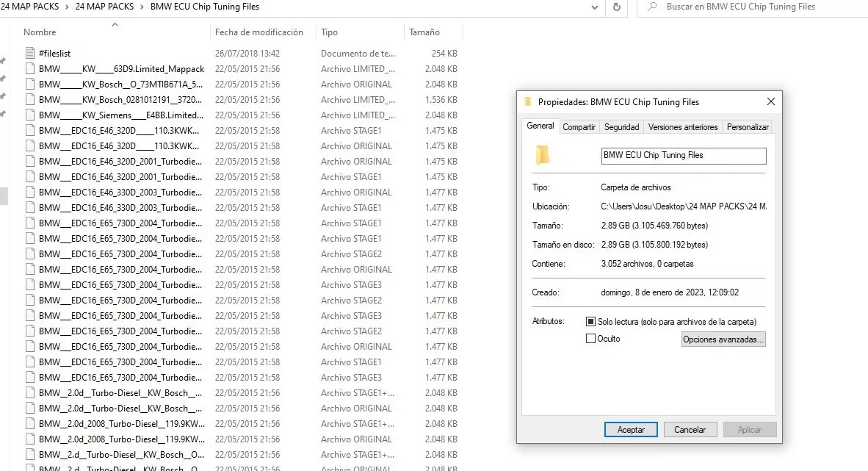Click the folder name field in the dialog

684,156
